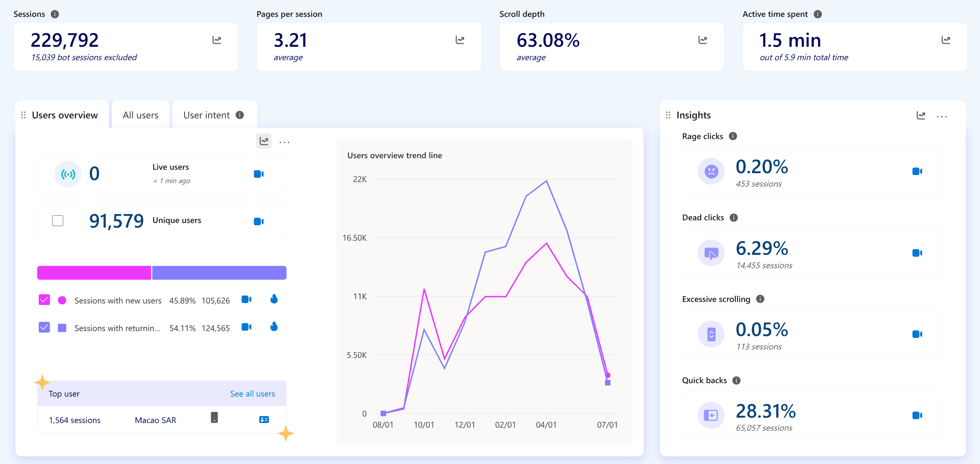The height and width of the screenshot is (464, 980).
Task: Open the Sessions trend chart icon
Action: (x=217, y=40)
